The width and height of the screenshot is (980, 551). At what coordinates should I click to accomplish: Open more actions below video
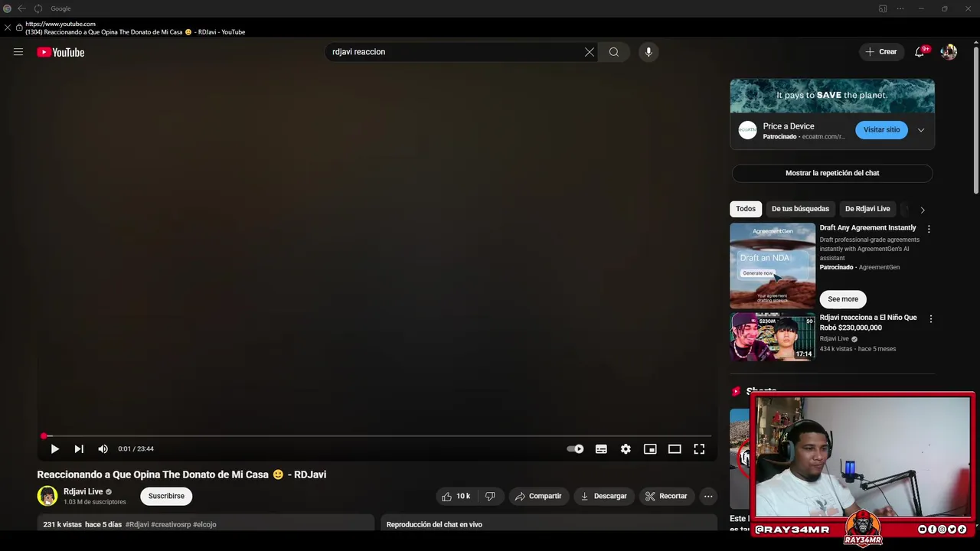click(708, 496)
